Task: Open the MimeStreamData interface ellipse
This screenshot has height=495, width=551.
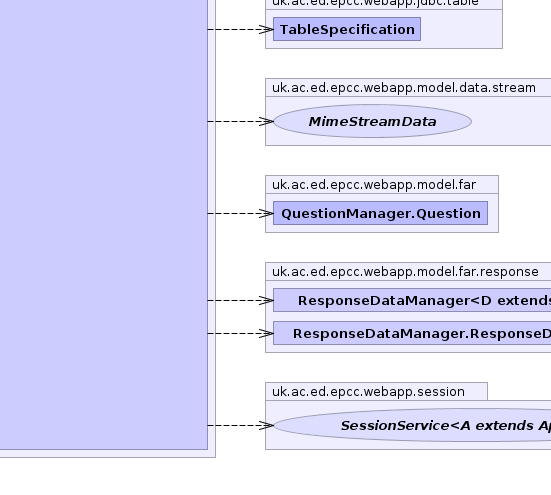Action: point(372,121)
